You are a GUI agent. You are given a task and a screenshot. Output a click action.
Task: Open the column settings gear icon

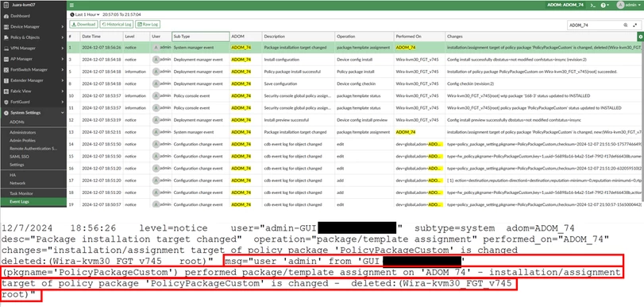pyautogui.click(x=640, y=37)
